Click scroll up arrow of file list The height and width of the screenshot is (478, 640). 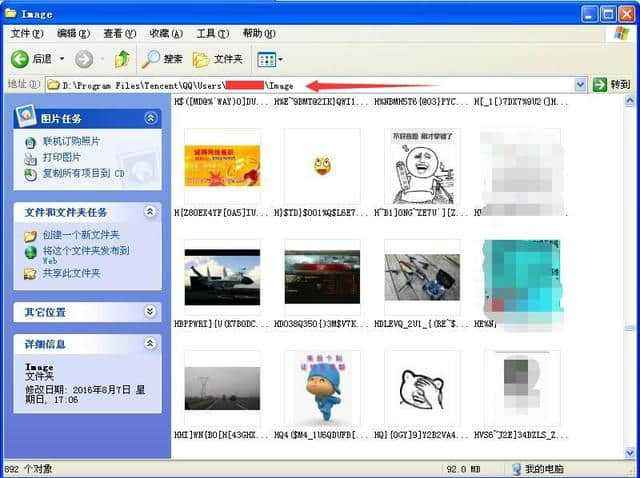pos(630,100)
